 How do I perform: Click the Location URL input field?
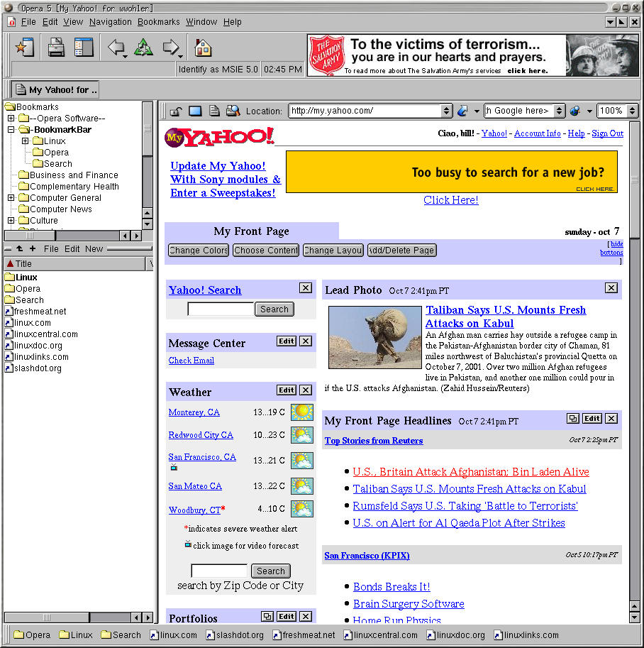[365, 111]
